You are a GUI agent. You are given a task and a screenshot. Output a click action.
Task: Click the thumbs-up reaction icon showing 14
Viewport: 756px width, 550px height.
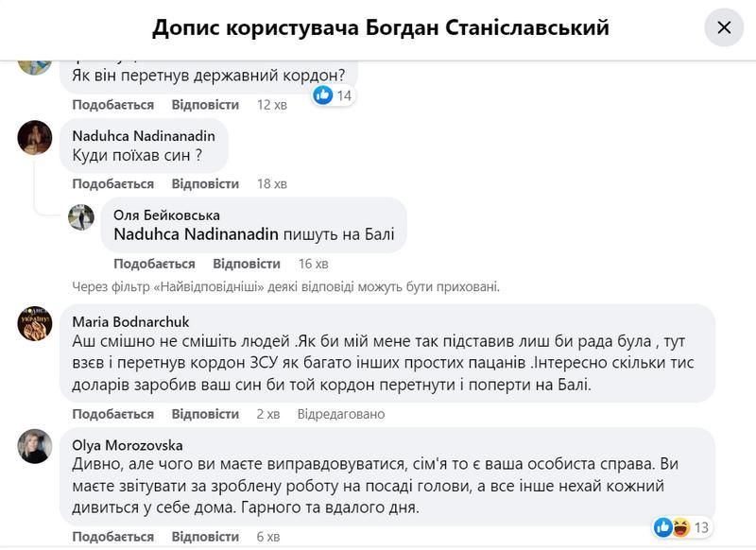(x=322, y=95)
